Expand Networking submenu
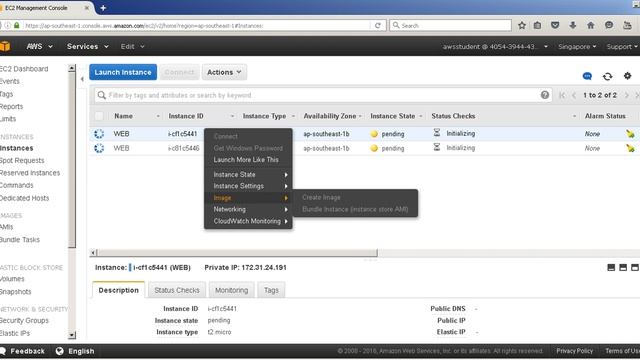Image resolution: width=640 pixels, height=360 pixels. tap(248, 209)
